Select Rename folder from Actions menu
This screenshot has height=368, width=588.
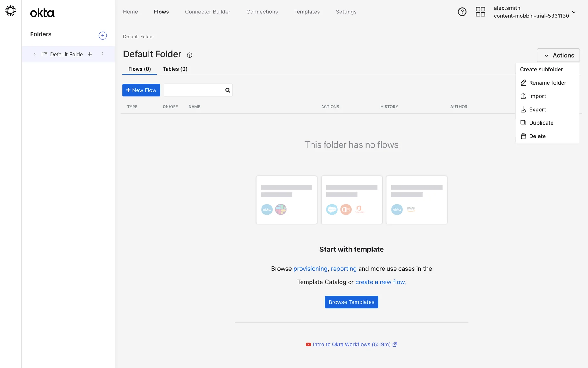pyautogui.click(x=547, y=83)
